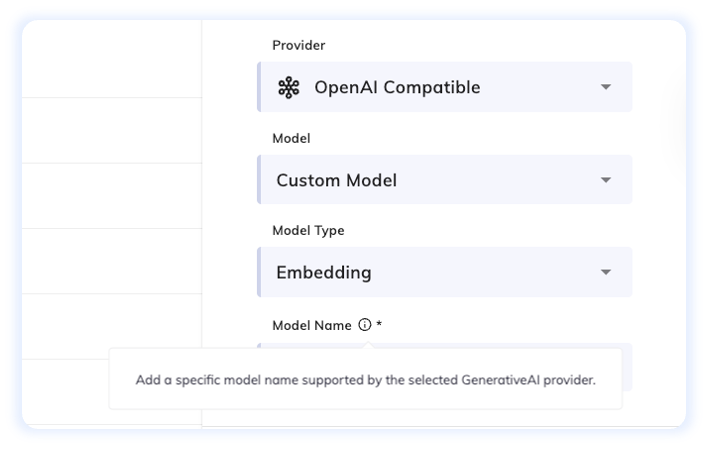The image size is (708, 449).
Task: Select the Model field label
Action: click(291, 138)
